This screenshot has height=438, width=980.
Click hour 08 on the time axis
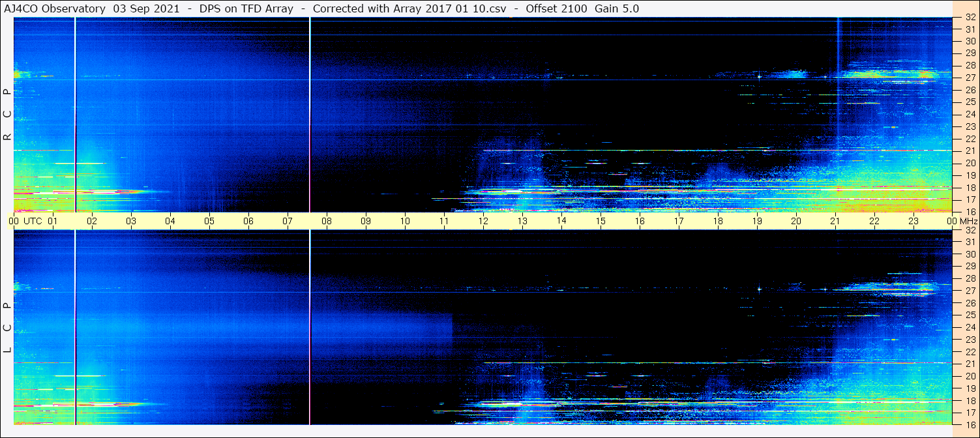pos(327,221)
